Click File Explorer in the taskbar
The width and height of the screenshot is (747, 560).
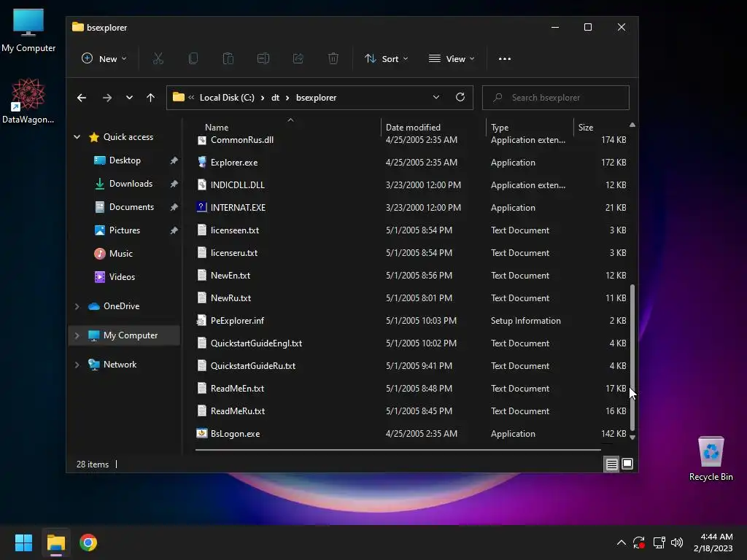click(55, 542)
